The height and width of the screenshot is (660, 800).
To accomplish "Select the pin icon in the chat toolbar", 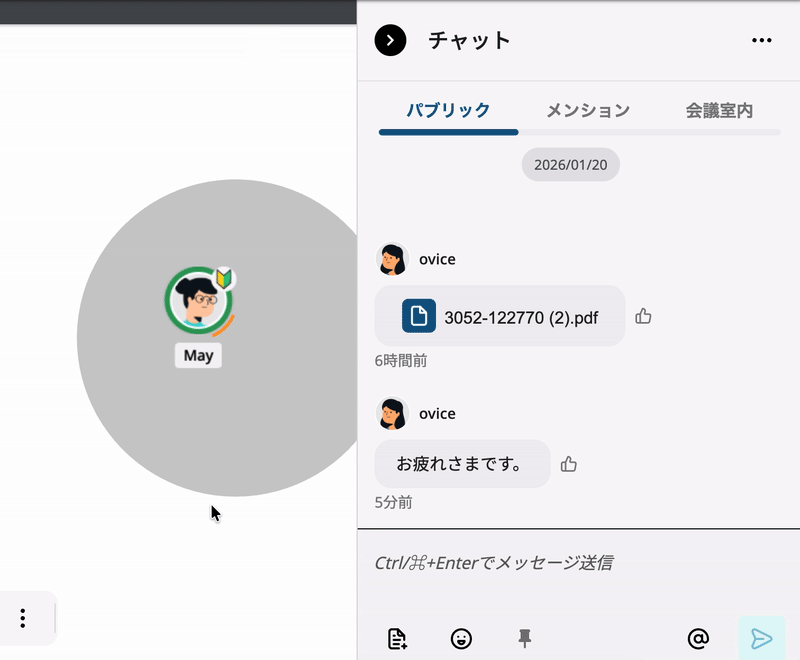I will click(524, 638).
